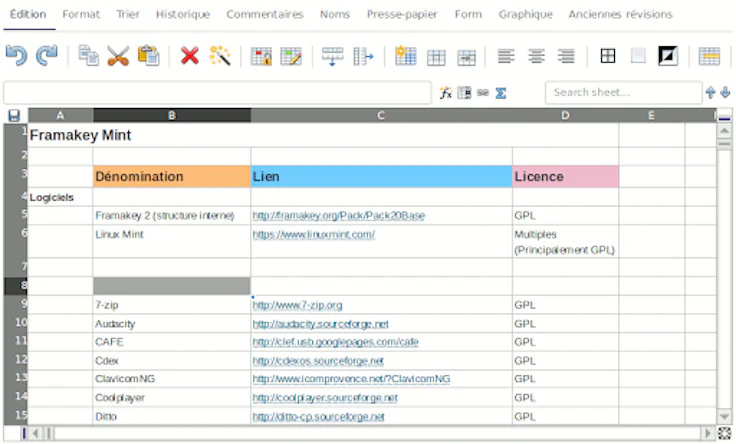The width and height of the screenshot is (736, 444).
Task: Align cell text to the right
Action: [x=566, y=56]
